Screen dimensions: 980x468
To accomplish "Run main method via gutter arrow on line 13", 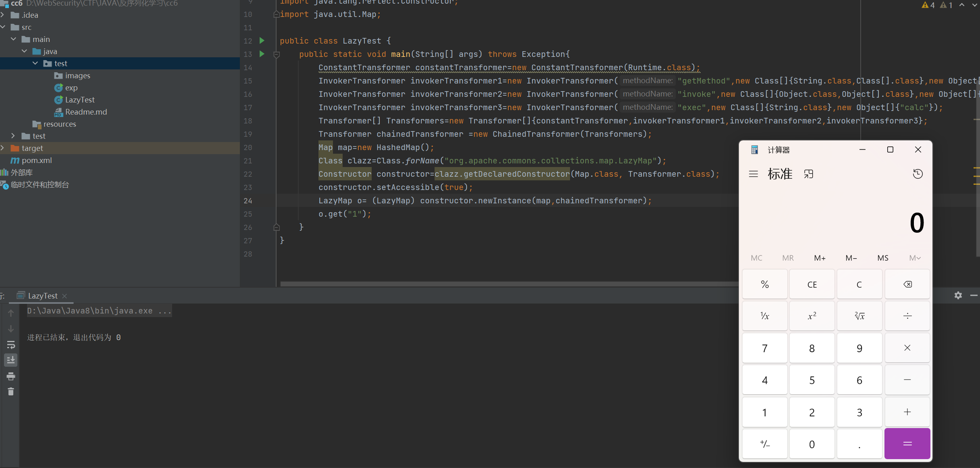I will (262, 54).
